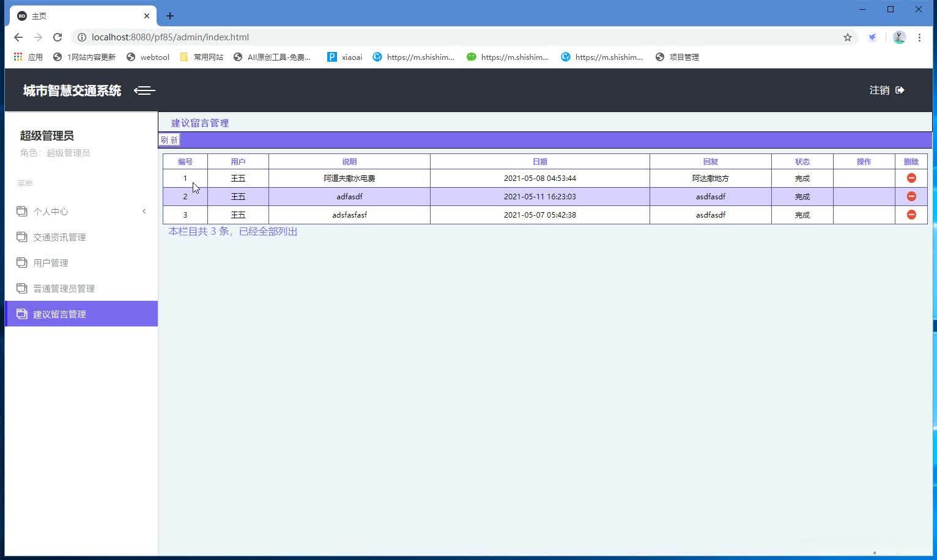Click the 普通管理员管理 menu icon
Screen dimensions: 937x560
[22, 288]
